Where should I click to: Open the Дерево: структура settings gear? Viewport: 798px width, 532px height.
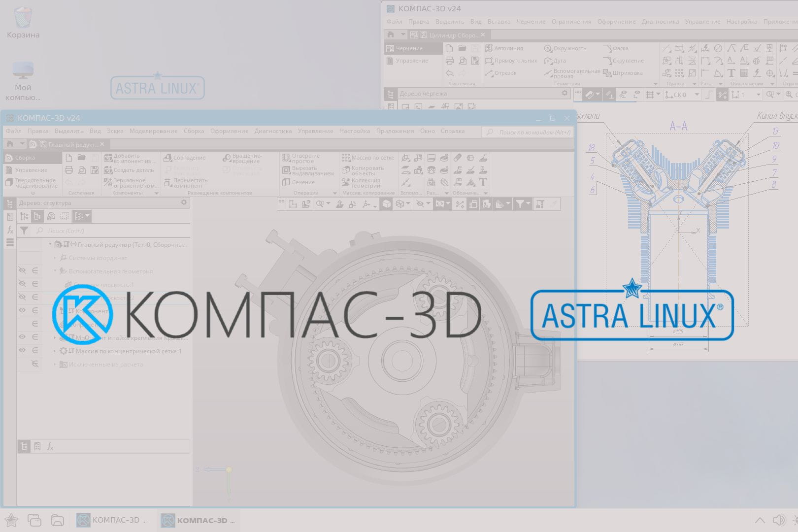[184, 202]
